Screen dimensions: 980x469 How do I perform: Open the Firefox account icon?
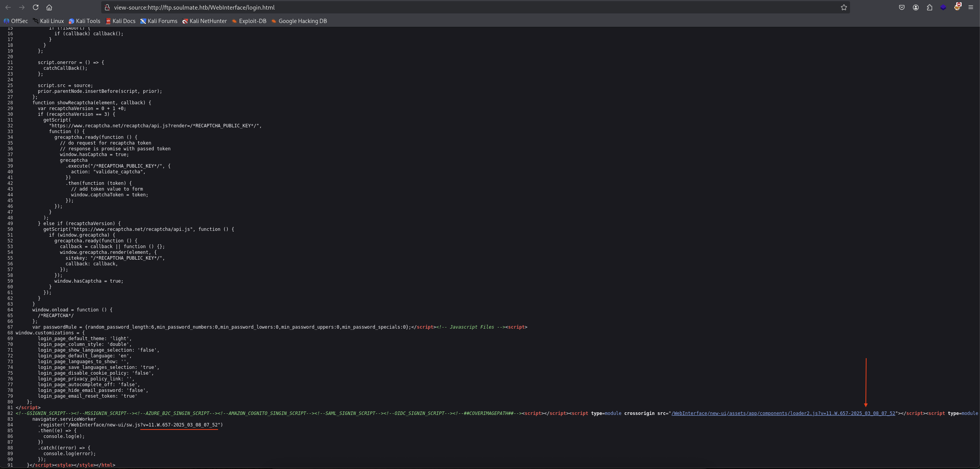pyautogui.click(x=916, y=7)
